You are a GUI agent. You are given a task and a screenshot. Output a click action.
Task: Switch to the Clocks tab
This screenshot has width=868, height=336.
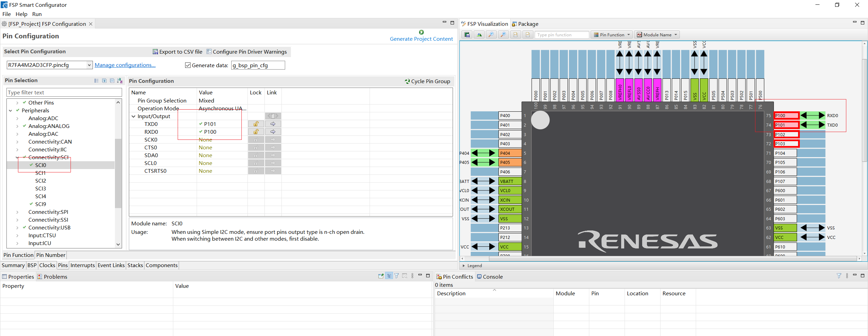coord(47,265)
